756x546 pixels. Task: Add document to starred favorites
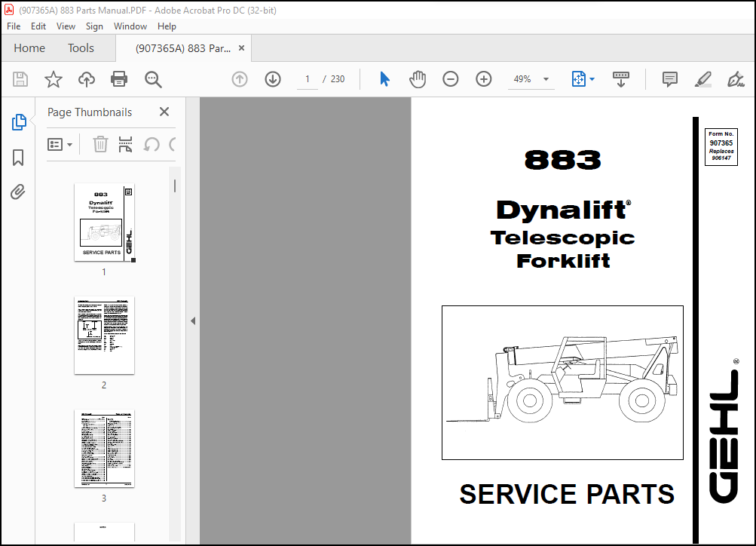tap(54, 79)
